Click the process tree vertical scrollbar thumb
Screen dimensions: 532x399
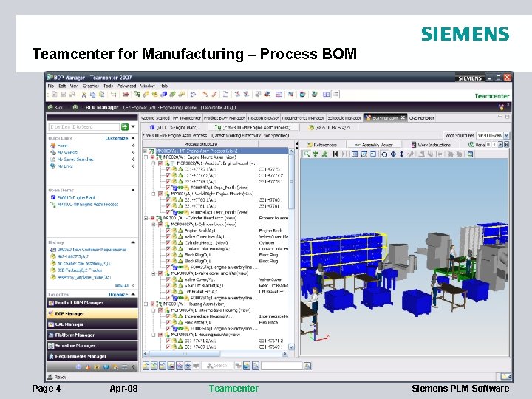click(x=291, y=182)
